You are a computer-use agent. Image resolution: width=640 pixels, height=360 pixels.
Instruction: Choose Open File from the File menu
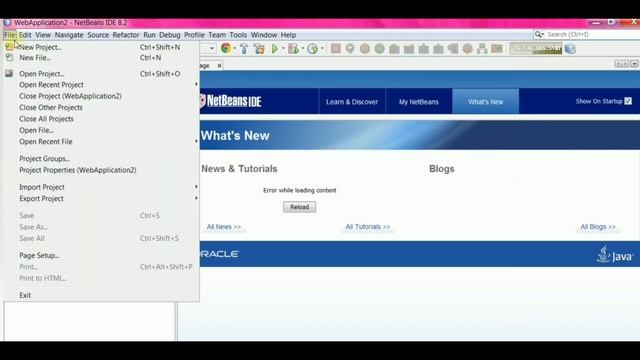click(101, 130)
